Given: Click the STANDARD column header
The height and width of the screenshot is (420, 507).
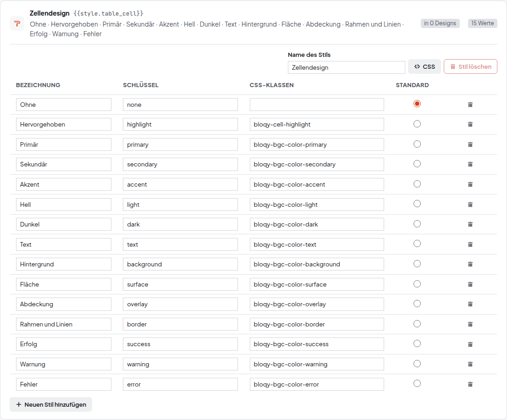Looking at the screenshot, I should 412,85.
